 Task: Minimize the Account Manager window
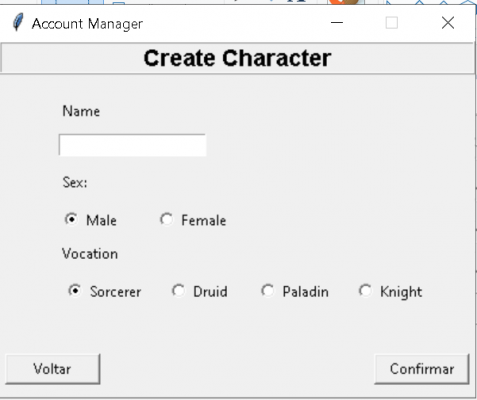tap(337, 23)
